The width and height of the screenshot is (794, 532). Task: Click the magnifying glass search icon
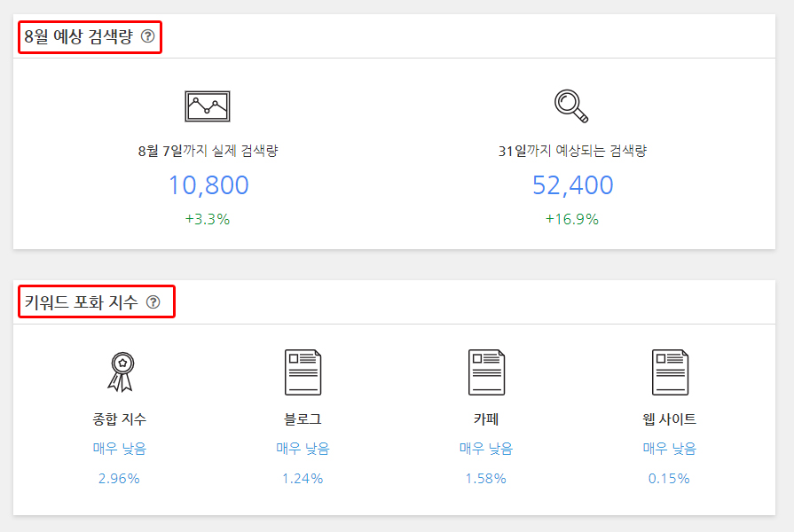[x=571, y=106]
